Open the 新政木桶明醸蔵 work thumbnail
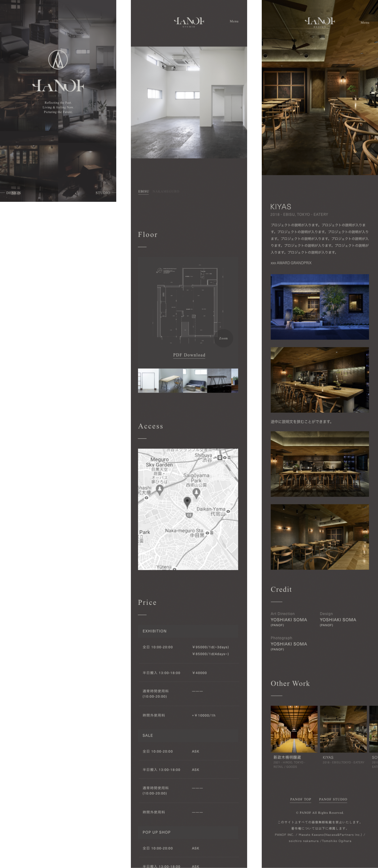378x868 pixels. click(294, 729)
